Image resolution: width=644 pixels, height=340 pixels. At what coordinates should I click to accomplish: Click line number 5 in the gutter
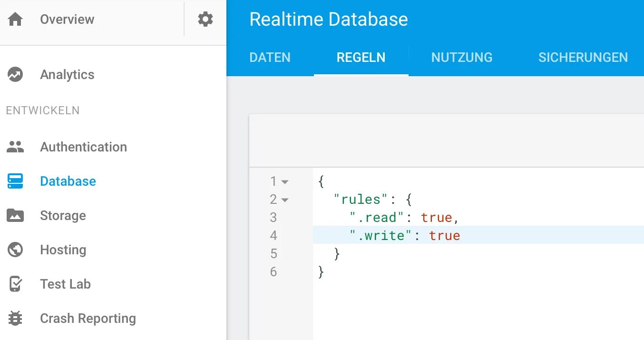(273, 254)
